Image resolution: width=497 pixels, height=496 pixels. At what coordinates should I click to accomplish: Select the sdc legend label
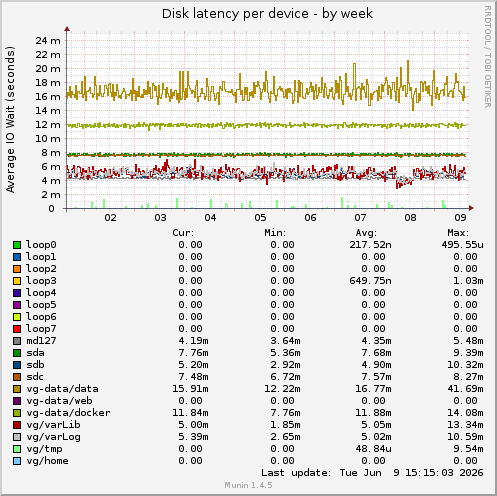pyautogui.click(x=35, y=377)
